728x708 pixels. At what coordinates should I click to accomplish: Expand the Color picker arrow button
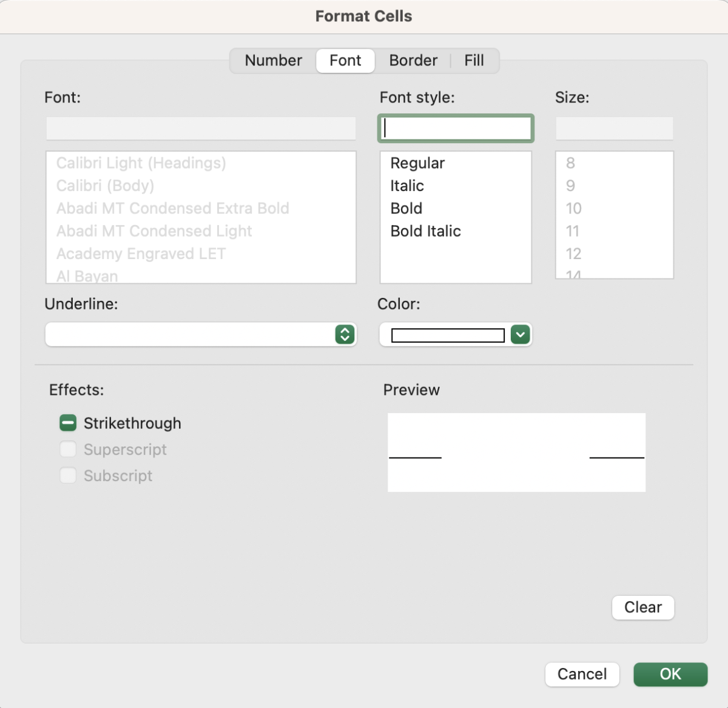[x=519, y=334]
